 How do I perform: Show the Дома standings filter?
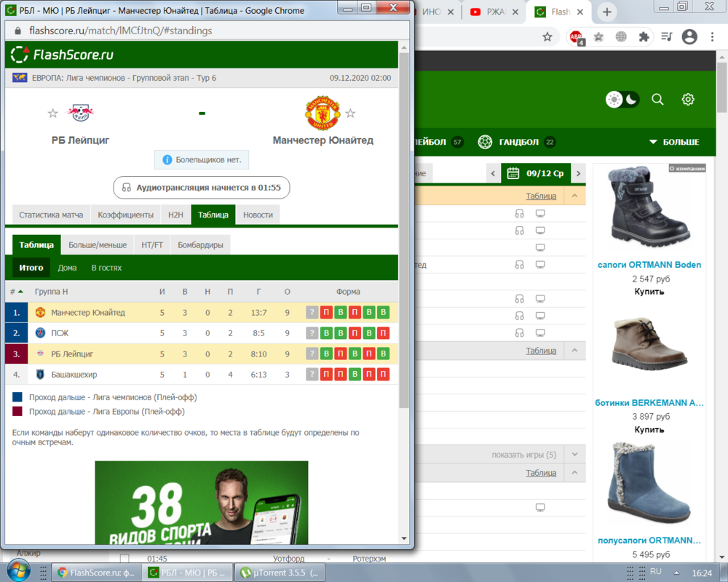tap(67, 268)
